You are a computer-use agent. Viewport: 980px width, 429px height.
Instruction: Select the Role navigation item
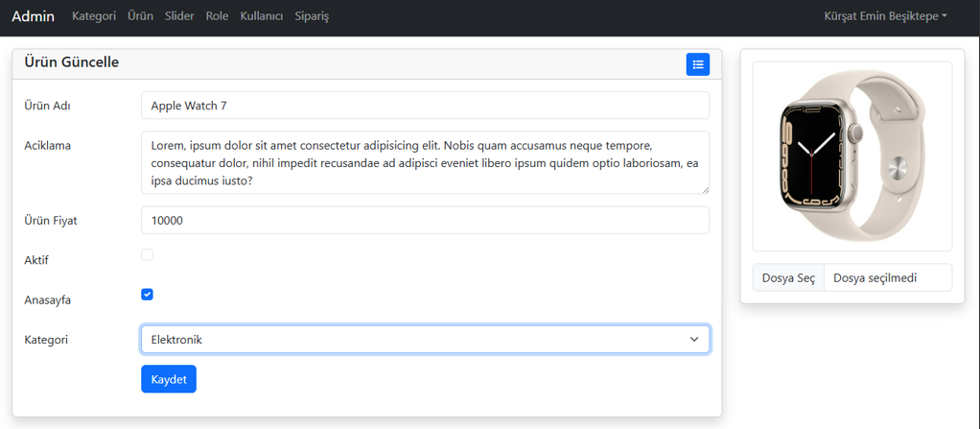[x=217, y=16]
